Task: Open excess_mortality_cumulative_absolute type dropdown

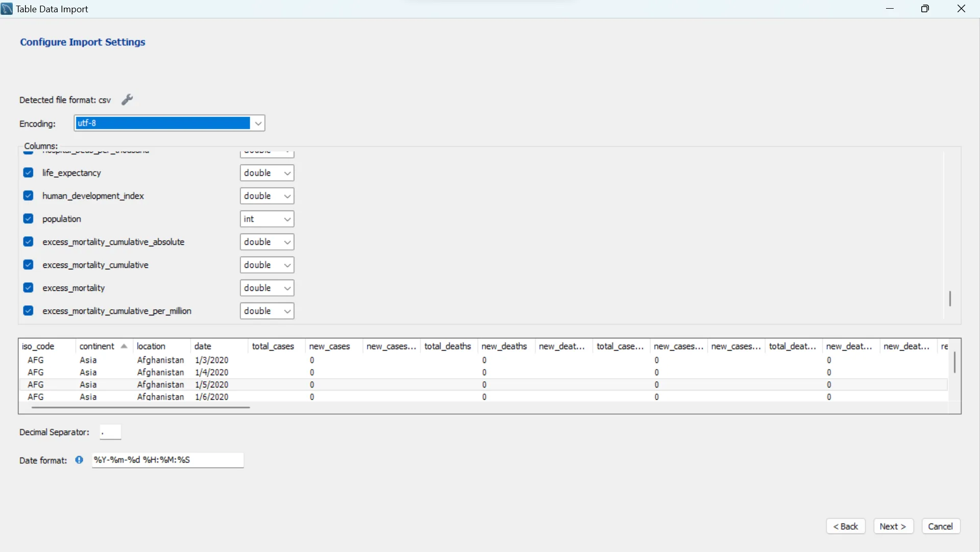Action: point(267,242)
